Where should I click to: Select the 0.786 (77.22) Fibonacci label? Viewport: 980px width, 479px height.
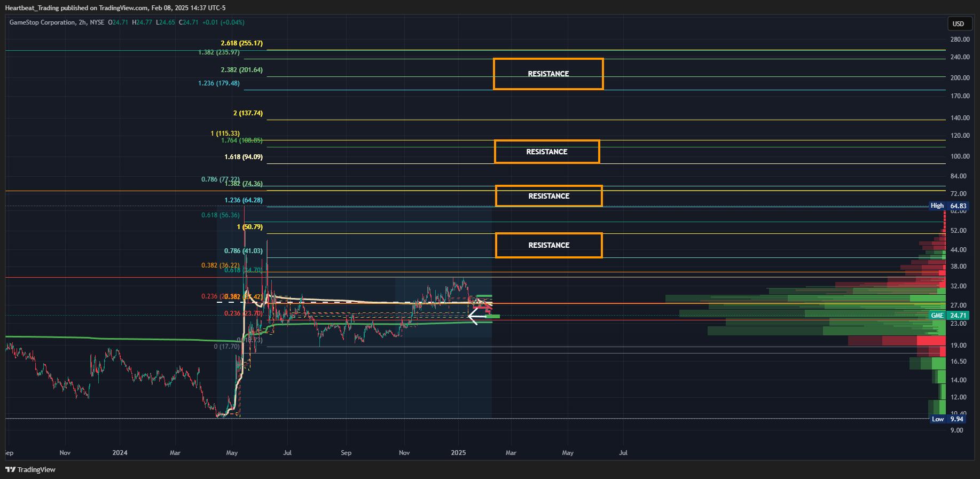click(x=220, y=179)
